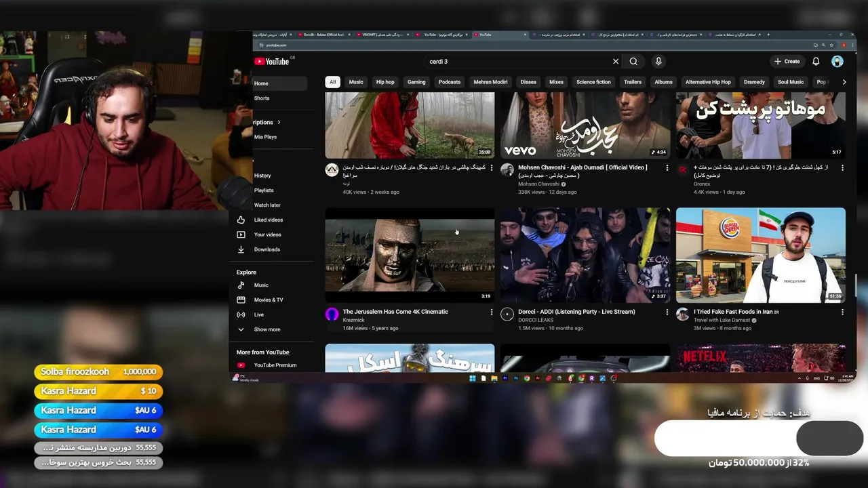Open options for I Tried Fake Fast Foods

point(842,312)
